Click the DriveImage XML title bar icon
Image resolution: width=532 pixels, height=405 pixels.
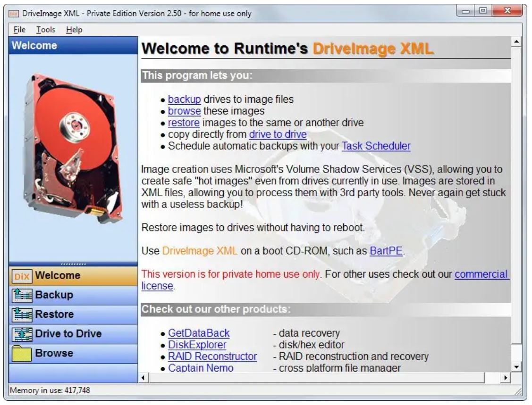14,14
